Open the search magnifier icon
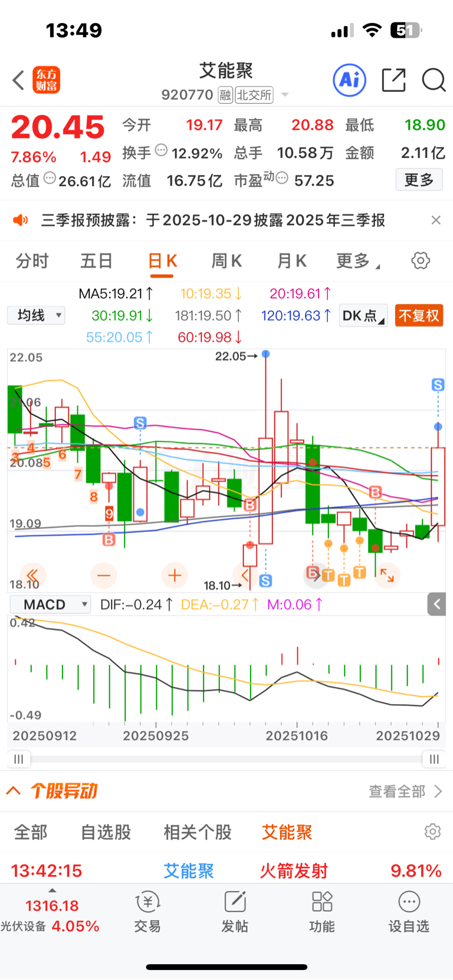The height and width of the screenshot is (980, 453). [x=434, y=80]
